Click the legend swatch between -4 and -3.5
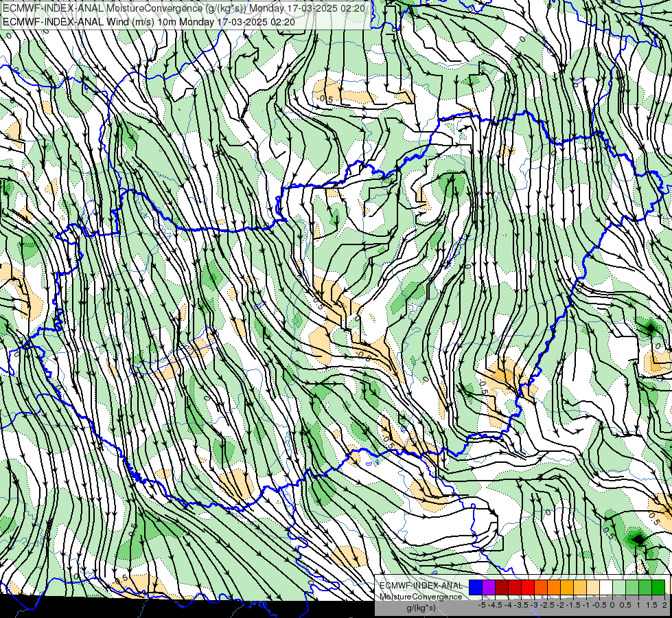 pyautogui.click(x=515, y=587)
